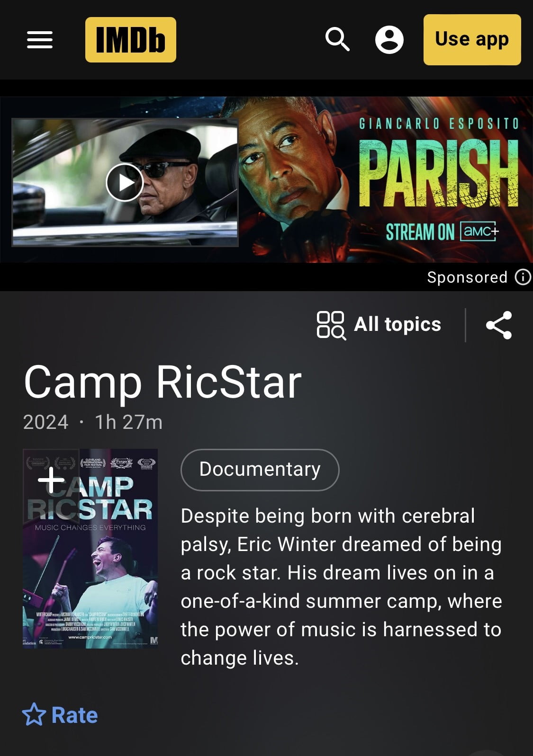The image size is (533, 756).
Task: Tap the Use app button
Action: tap(472, 39)
